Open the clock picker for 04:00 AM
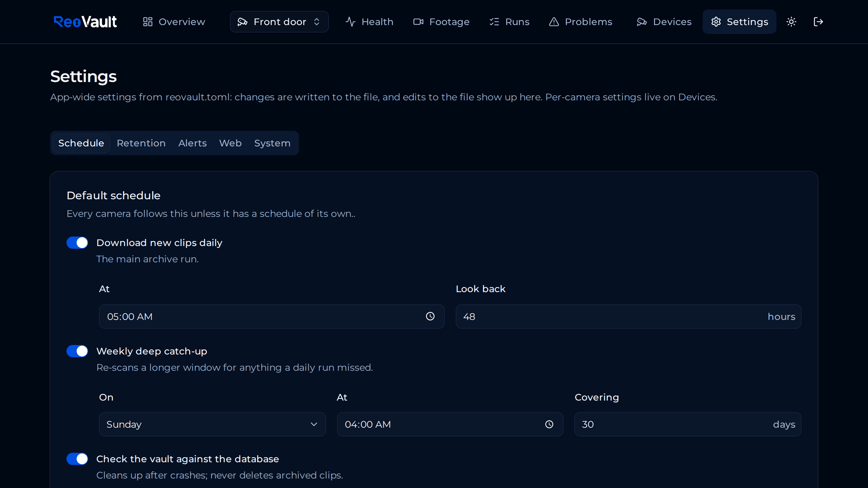The width and height of the screenshot is (868, 488). click(x=549, y=424)
